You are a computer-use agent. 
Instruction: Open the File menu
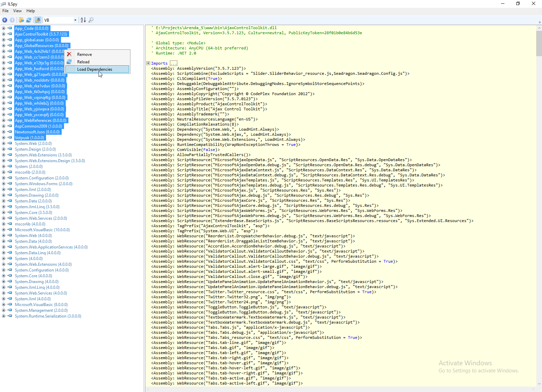(x=5, y=11)
